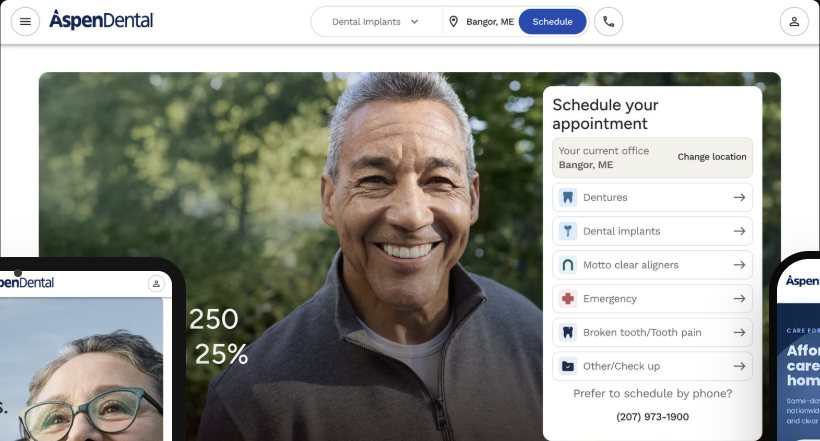Click the Aspen Dental logo
This screenshot has width=820, height=441.
click(101, 20)
